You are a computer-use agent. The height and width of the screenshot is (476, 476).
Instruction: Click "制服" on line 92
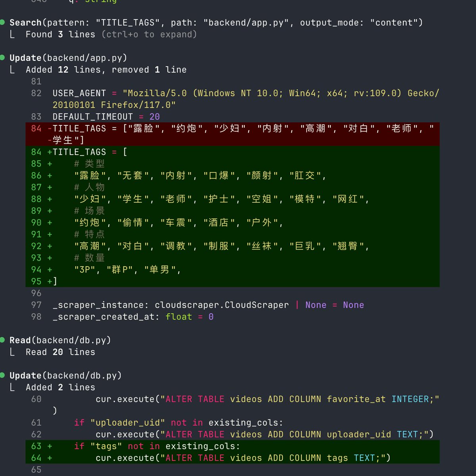click(219, 246)
